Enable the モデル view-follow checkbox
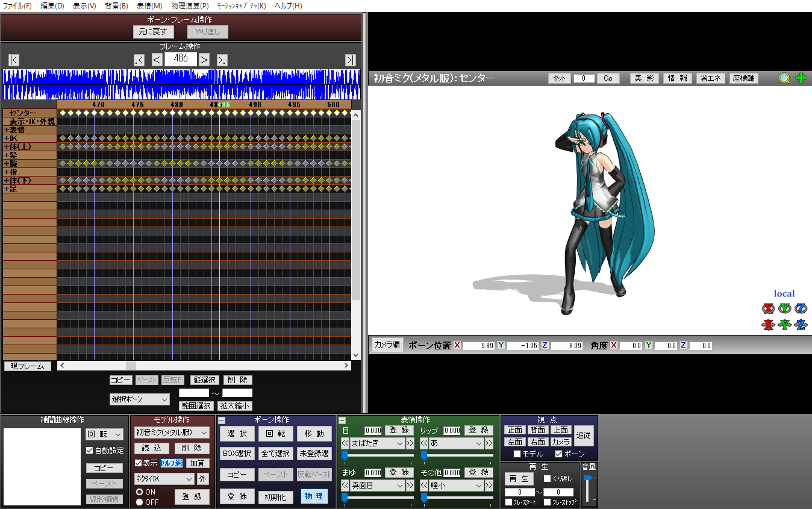The image size is (812, 509). tap(517, 454)
